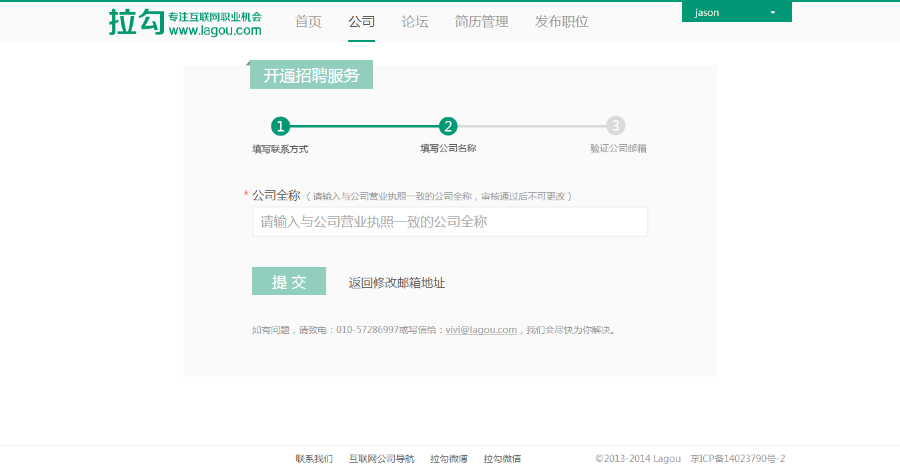Image resolution: width=900 pixels, height=470 pixels.
Task: Click the 填写公司名称 step label
Action: point(448,148)
